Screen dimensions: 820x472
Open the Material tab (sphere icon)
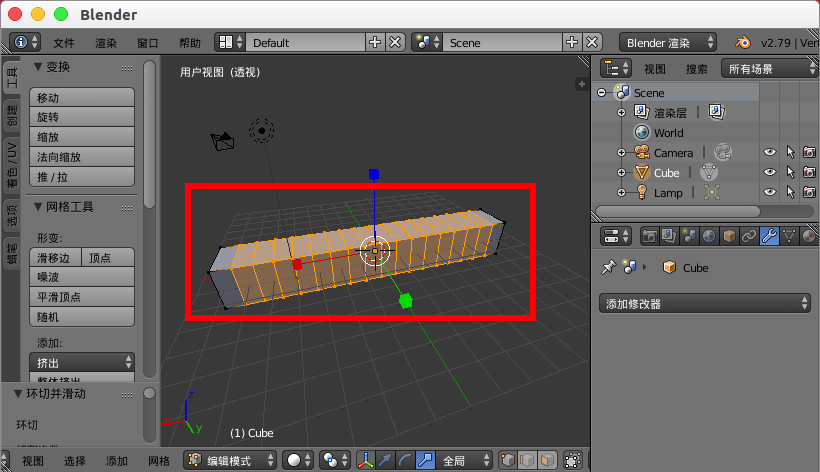808,236
